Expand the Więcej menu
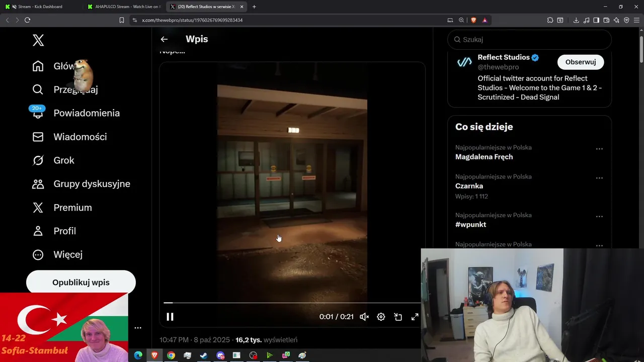This screenshot has width=644, height=362. (x=57, y=254)
